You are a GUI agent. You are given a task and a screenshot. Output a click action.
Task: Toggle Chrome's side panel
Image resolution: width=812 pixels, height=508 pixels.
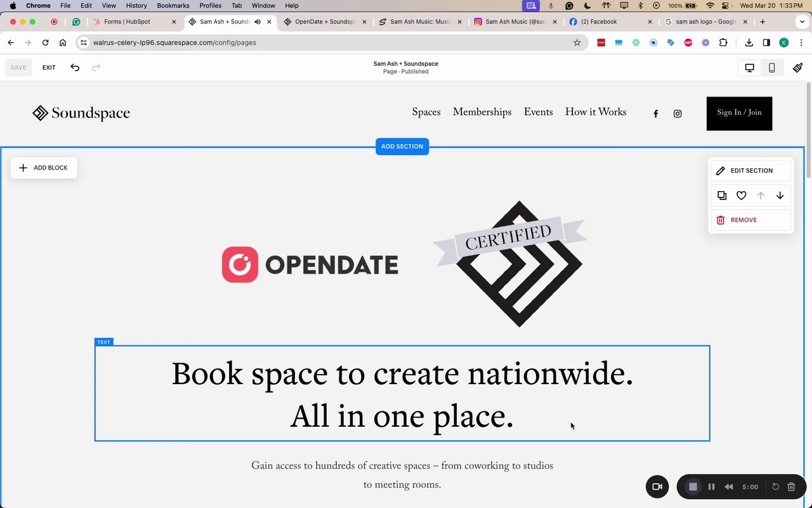click(766, 43)
